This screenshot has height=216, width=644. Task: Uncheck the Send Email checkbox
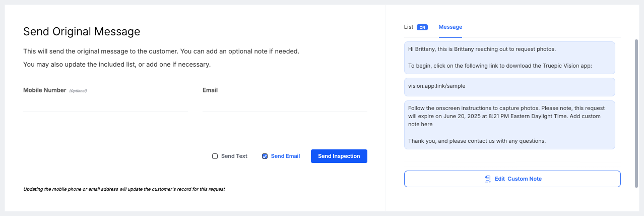265,156
